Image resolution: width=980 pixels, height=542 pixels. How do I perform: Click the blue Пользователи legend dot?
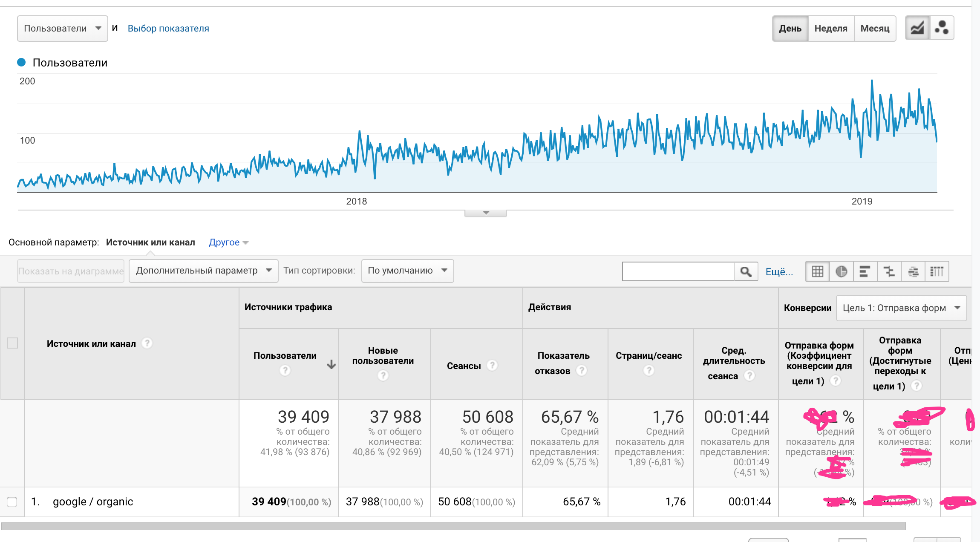coord(21,62)
